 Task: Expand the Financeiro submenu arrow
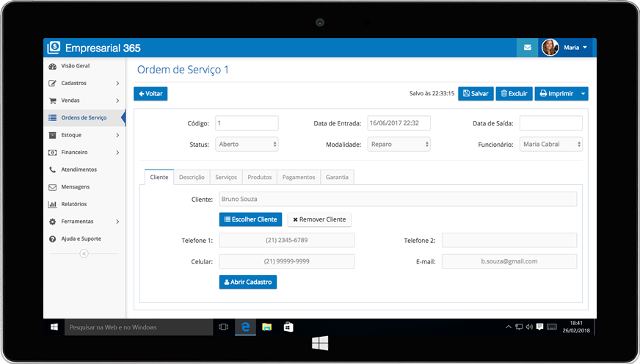[117, 152]
